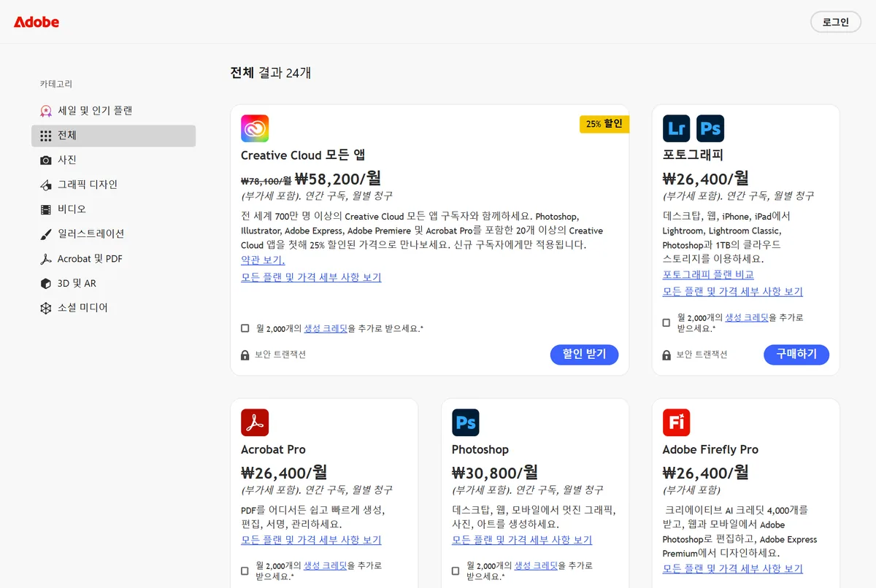Check generative credits box in 포토그래피 card
876x588 pixels.
(x=666, y=322)
